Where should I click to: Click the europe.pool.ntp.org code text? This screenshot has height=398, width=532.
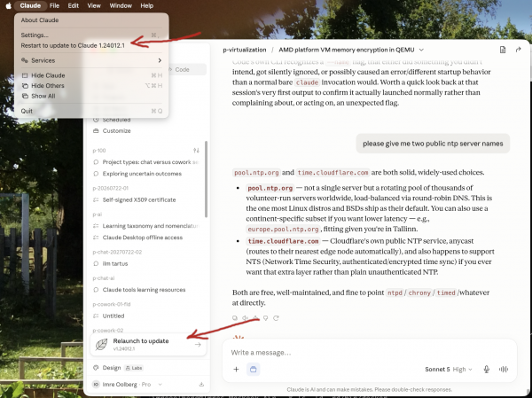click(283, 229)
